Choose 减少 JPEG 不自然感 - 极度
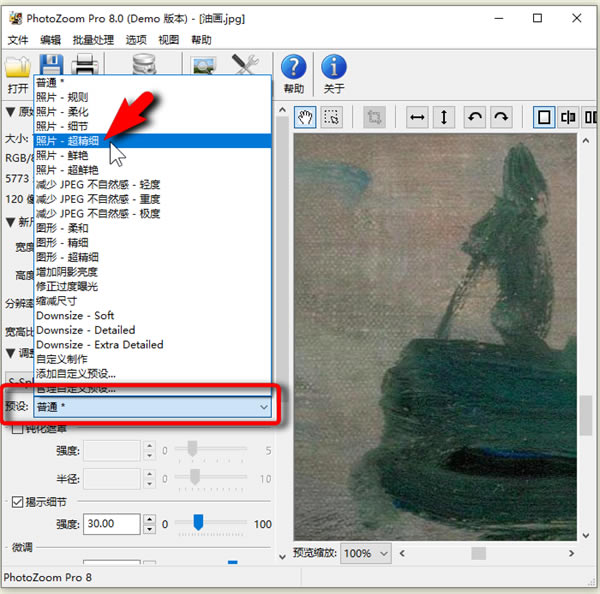This screenshot has width=600, height=594. point(153,214)
